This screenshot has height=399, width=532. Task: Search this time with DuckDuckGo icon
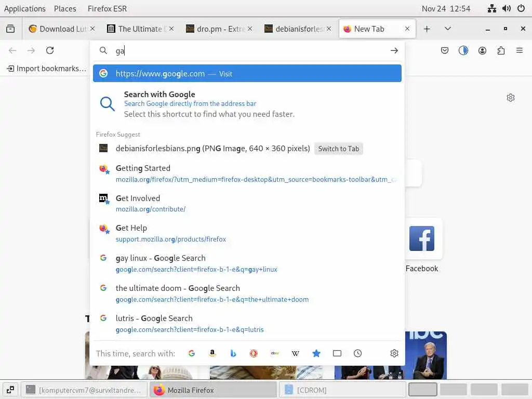pyautogui.click(x=254, y=353)
